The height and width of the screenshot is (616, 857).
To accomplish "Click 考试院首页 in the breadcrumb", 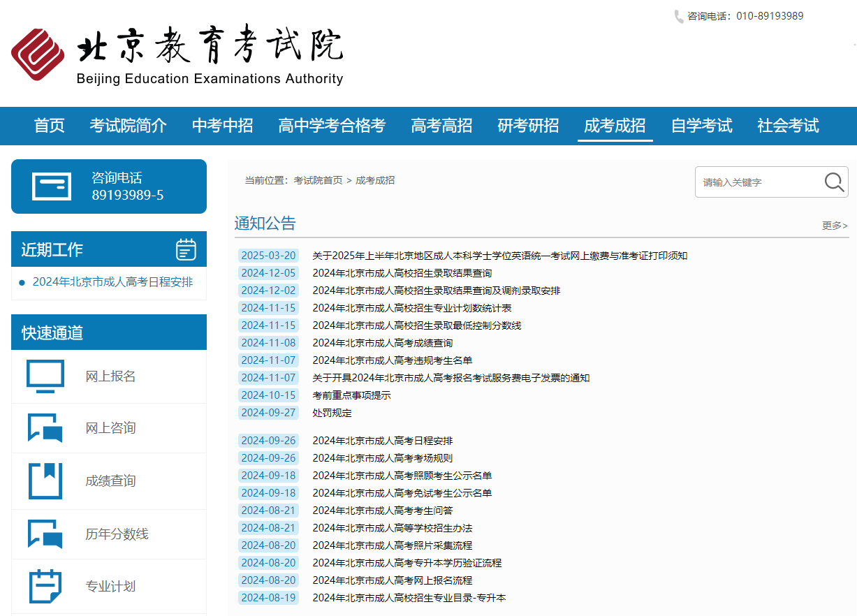I will [318, 180].
